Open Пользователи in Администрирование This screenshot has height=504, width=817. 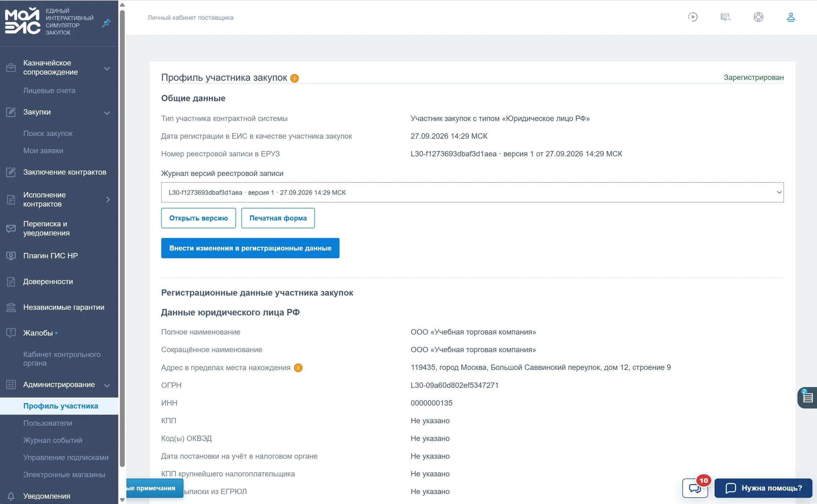(48, 423)
